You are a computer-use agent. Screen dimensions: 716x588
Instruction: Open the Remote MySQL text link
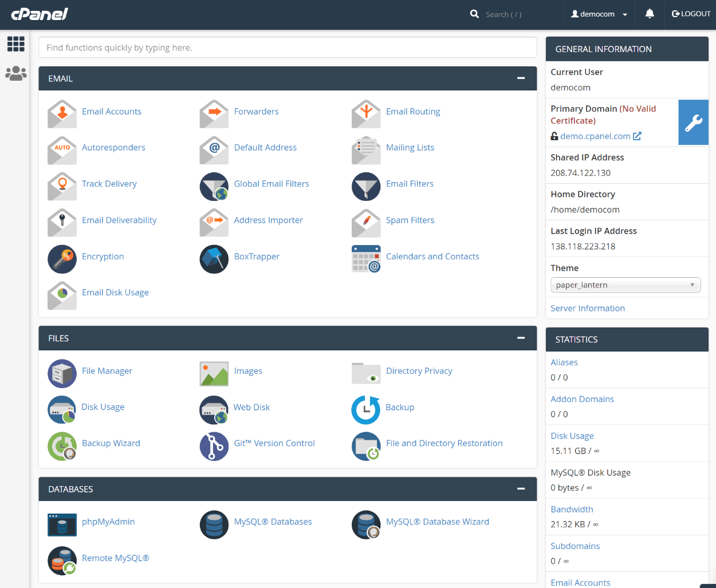coord(116,558)
